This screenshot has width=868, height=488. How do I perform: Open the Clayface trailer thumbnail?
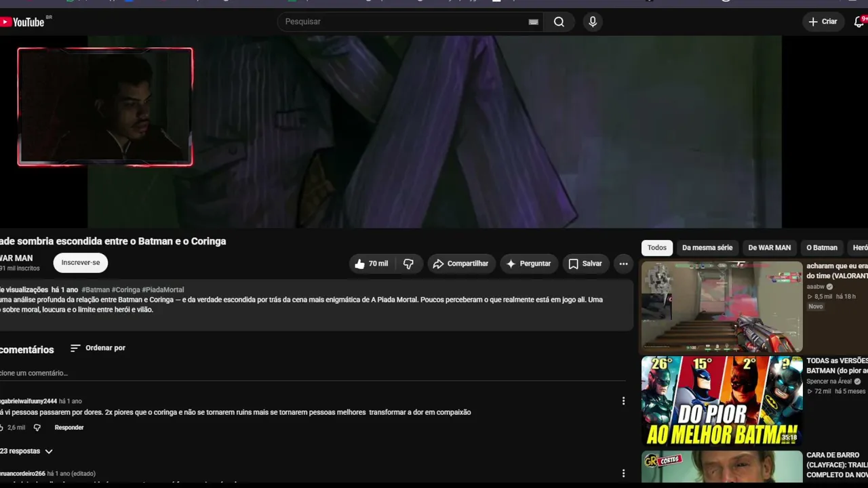722,468
